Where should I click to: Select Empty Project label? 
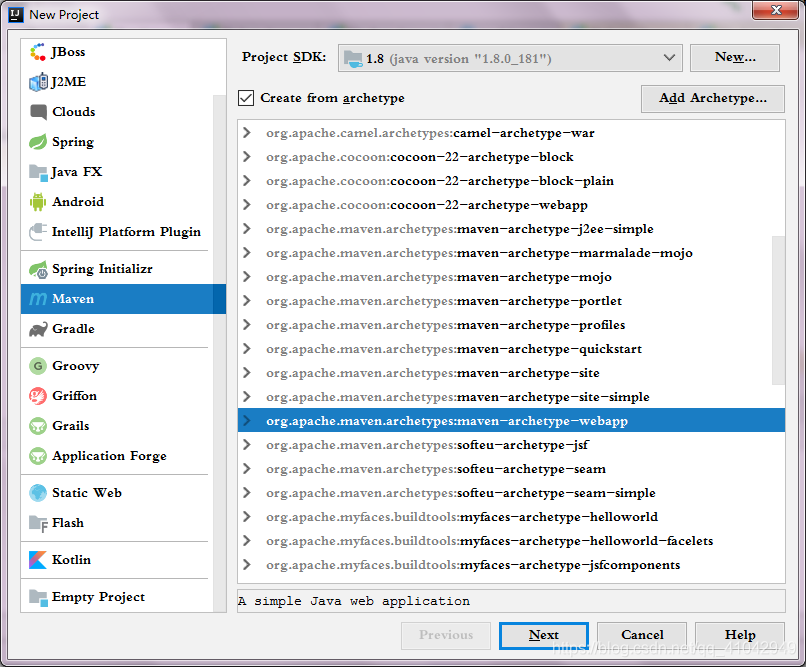coord(98,597)
